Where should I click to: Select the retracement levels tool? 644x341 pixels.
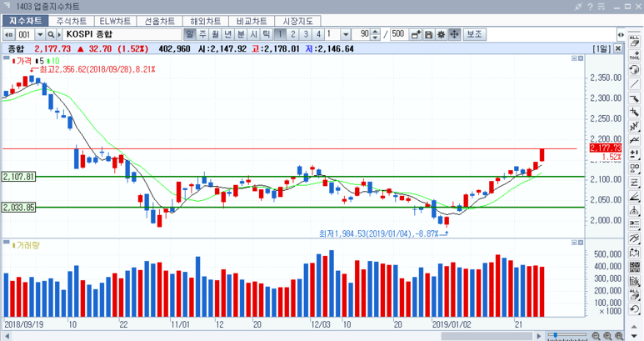[x=635, y=224]
